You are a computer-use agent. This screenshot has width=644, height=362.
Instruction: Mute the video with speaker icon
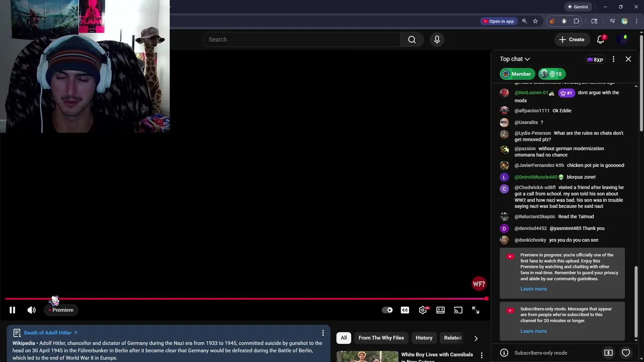pos(31,310)
